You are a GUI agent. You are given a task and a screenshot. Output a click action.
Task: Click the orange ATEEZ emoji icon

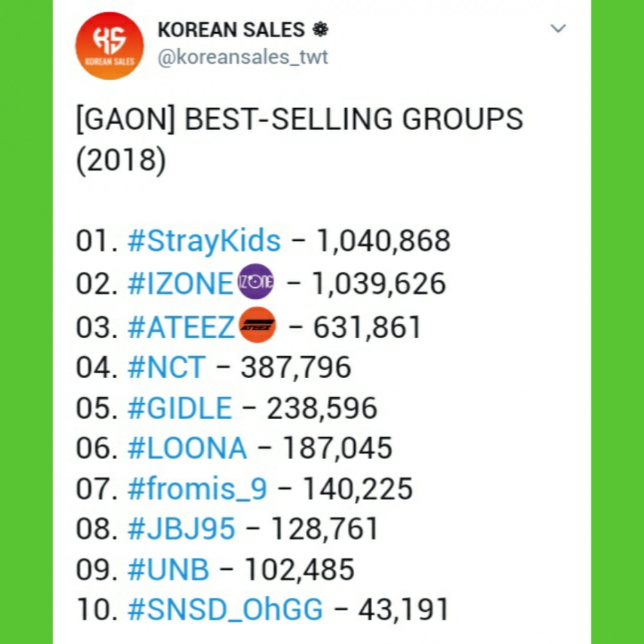pyautogui.click(x=257, y=327)
